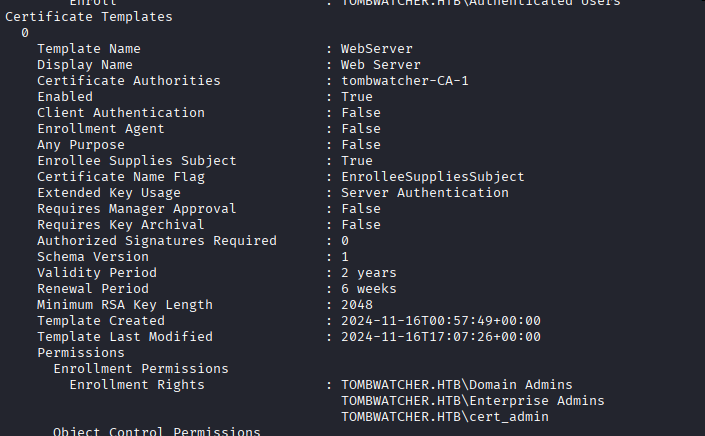
Task: Click the "2 years" validity period value
Action: 368,273
